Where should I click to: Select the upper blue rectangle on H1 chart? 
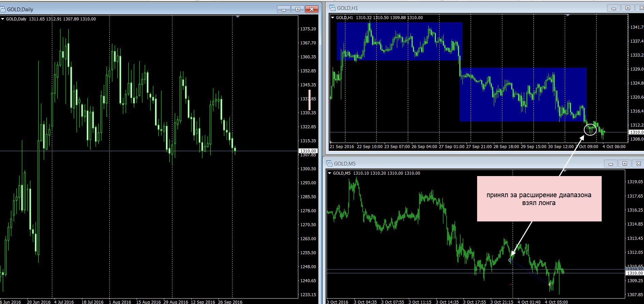[400, 41]
